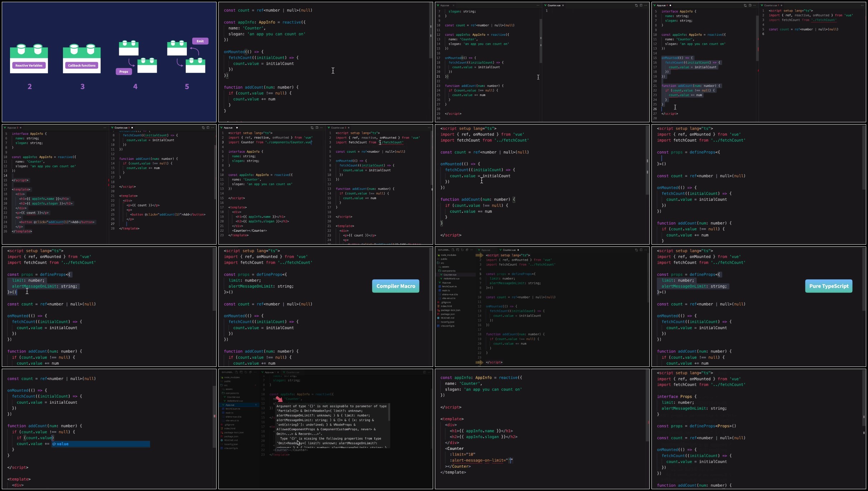Click Split Editor icon in 'Counter.vue 2' frame's App.vue pane
The height and width of the screenshot is (491, 868).
click(317, 128)
